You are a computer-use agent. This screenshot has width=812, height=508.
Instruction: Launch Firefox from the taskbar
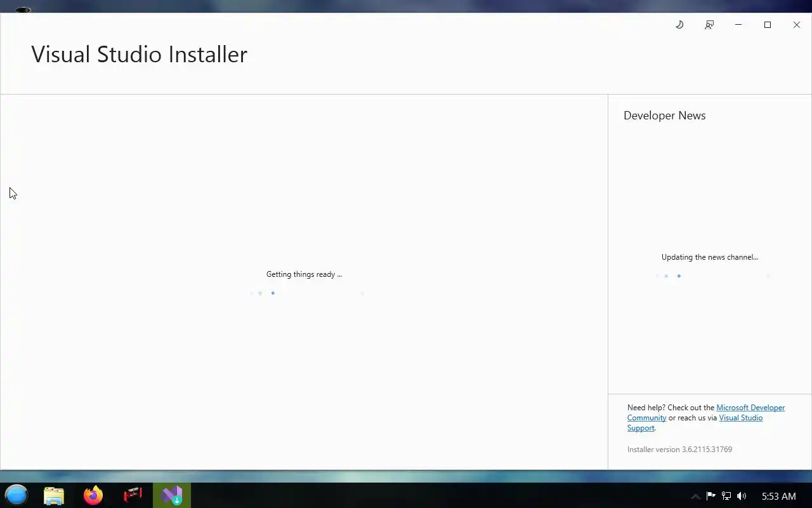coord(93,495)
